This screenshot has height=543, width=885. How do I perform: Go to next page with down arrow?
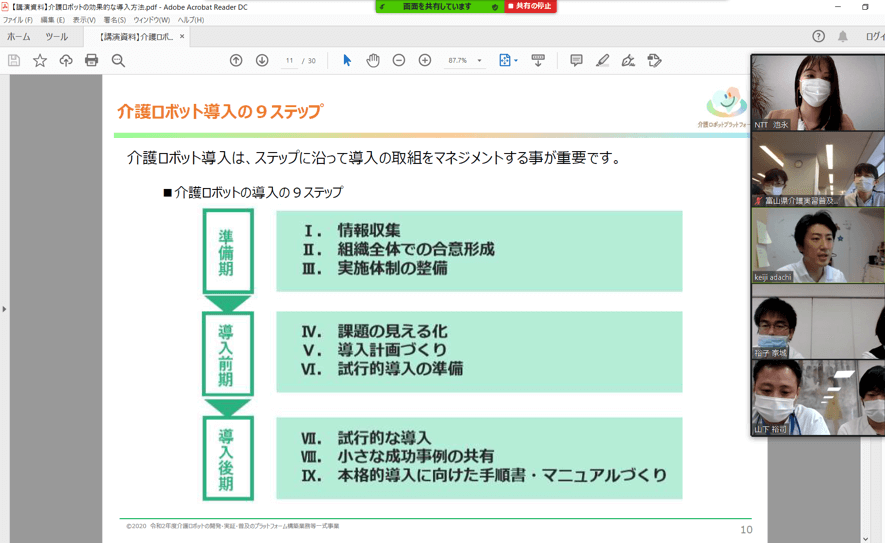click(x=262, y=61)
